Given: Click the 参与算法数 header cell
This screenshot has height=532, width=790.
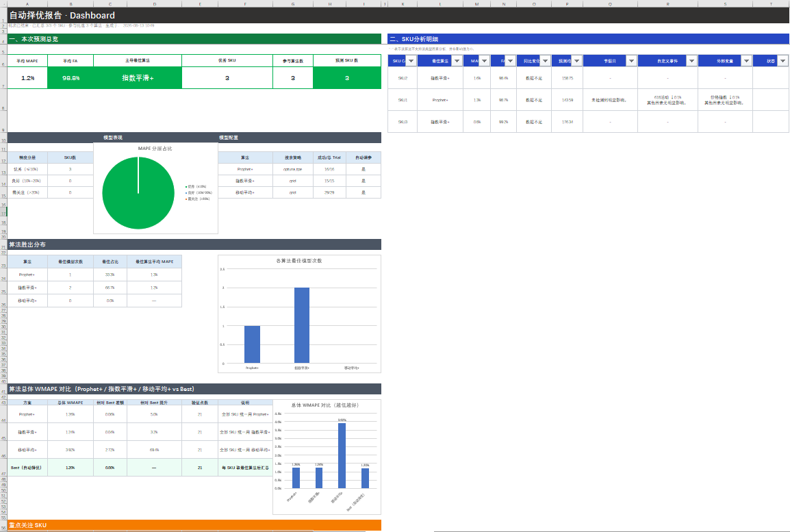Looking at the screenshot, I should tap(293, 60).
